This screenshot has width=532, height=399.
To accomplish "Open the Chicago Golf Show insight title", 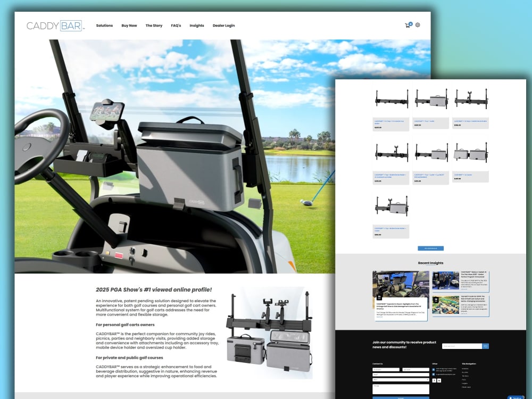I will click(x=397, y=306).
